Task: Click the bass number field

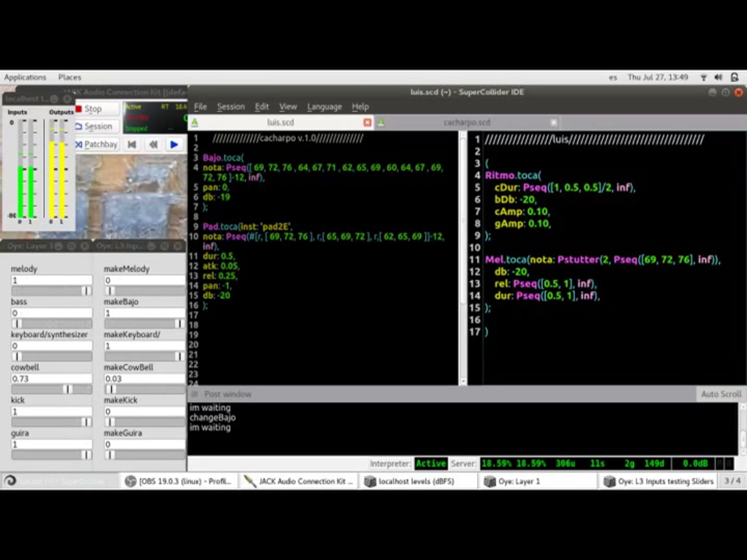Action: [52, 313]
